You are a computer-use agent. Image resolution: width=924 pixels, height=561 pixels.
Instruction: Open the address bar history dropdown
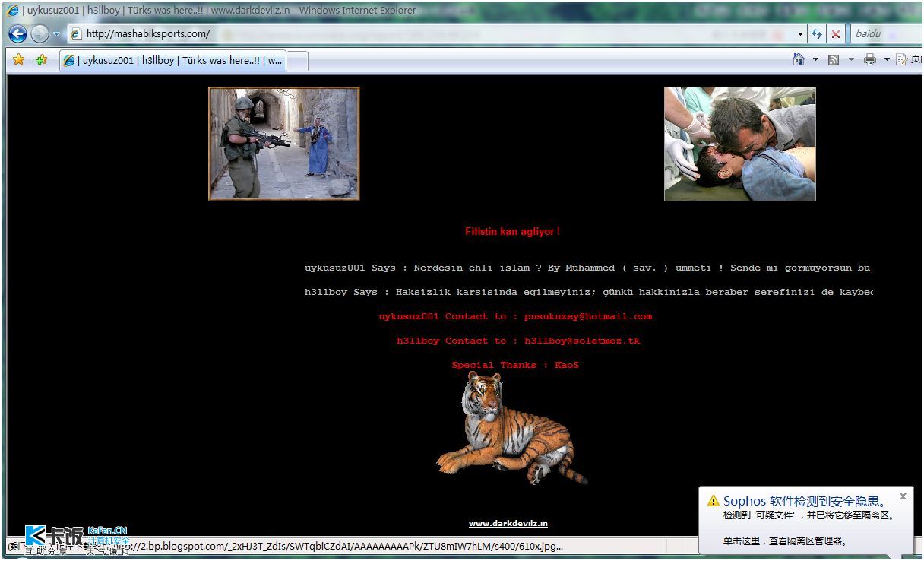[800, 34]
